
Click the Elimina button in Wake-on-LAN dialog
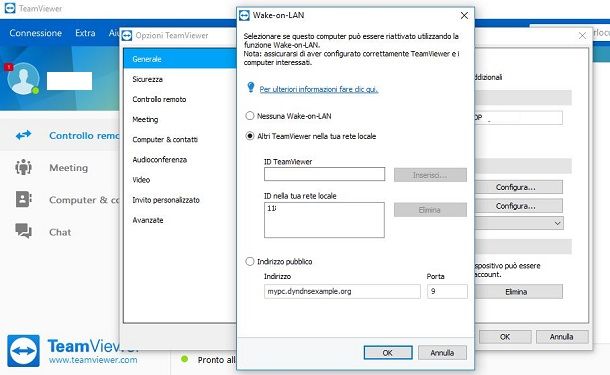(x=430, y=210)
